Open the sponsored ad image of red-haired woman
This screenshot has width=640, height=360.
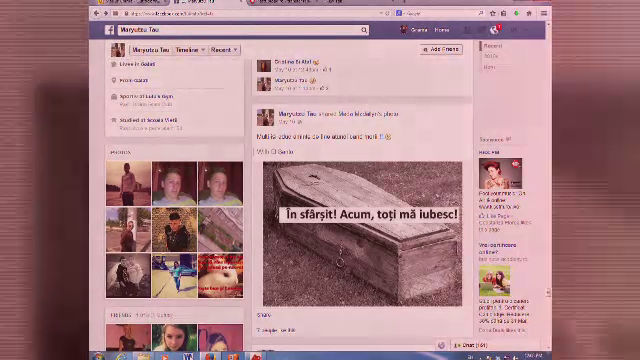pos(500,173)
